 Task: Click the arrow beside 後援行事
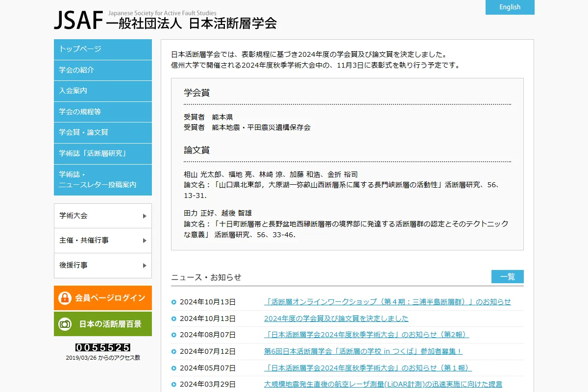[x=145, y=266]
